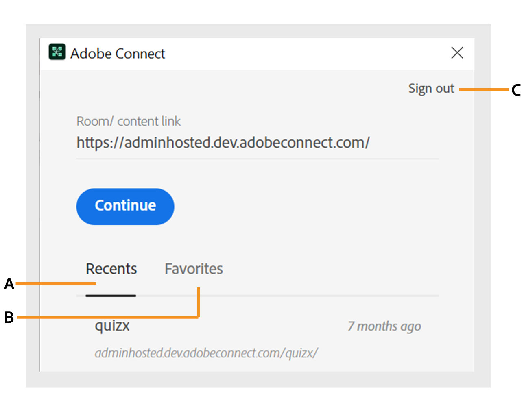This screenshot has width=524, height=420.
Task: Select the adminhosted.dev.adobeconnect.com URL text
Action: (x=223, y=143)
